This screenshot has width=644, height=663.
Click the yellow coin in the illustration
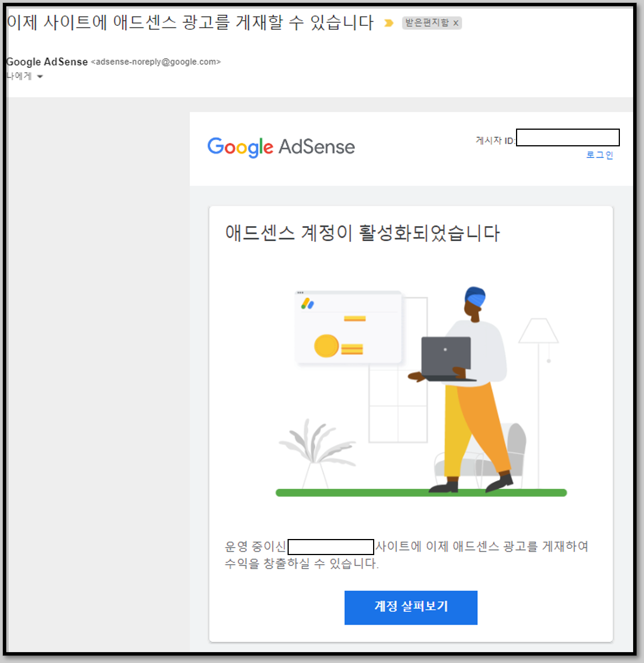click(x=326, y=346)
